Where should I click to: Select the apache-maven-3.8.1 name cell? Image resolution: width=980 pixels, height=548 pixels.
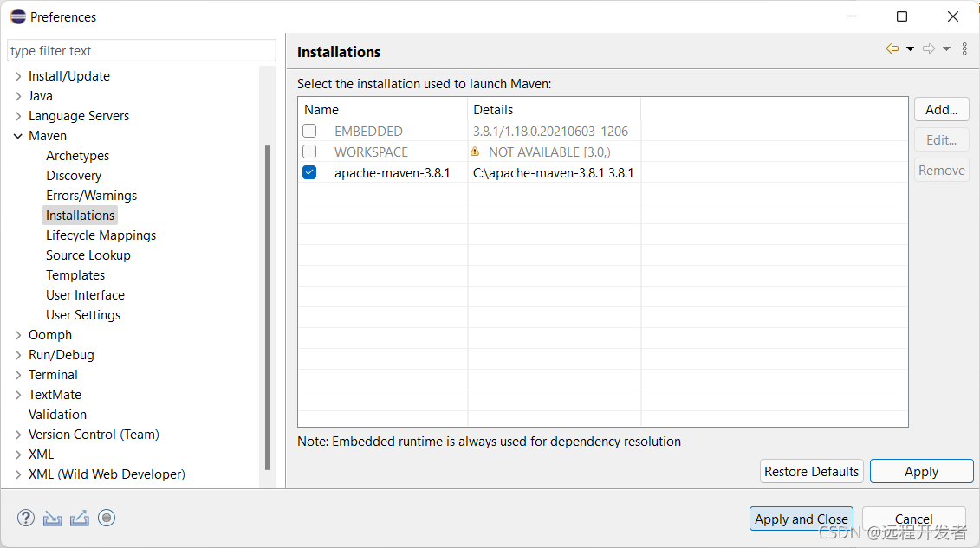392,173
